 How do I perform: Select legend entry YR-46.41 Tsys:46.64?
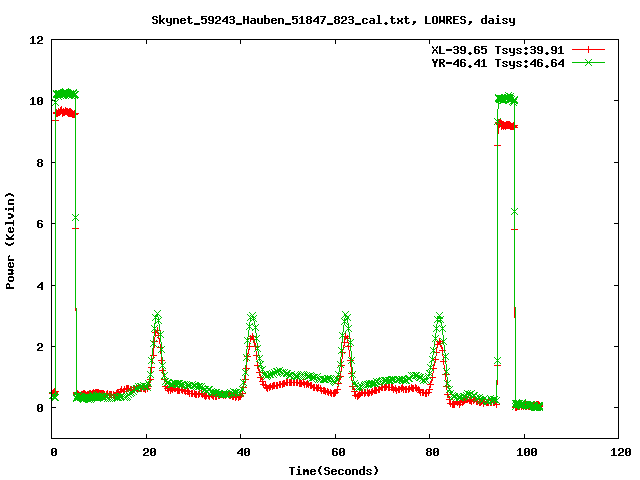[x=498, y=63]
